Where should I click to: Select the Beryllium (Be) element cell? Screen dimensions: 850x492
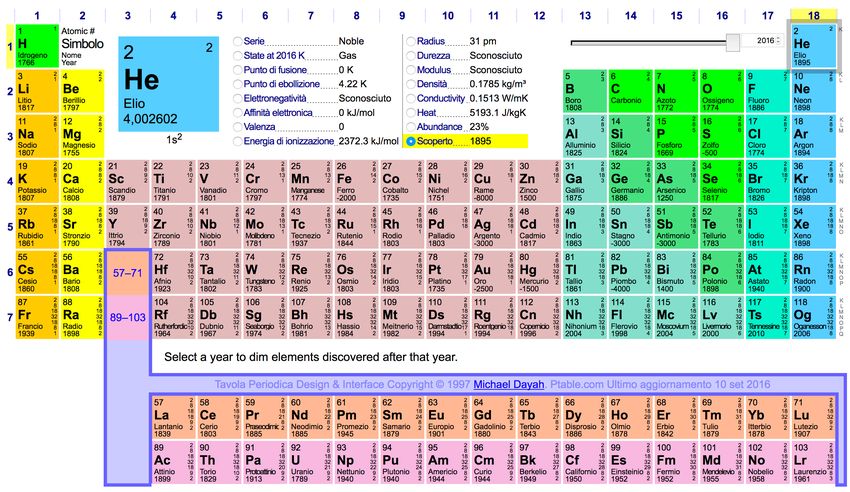[x=82, y=91]
